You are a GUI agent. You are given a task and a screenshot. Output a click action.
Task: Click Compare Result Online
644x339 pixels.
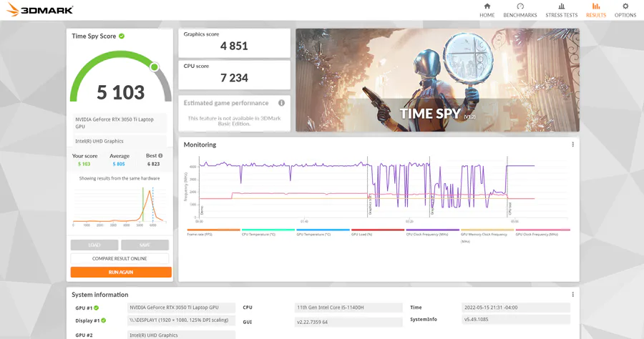point(119,259)
